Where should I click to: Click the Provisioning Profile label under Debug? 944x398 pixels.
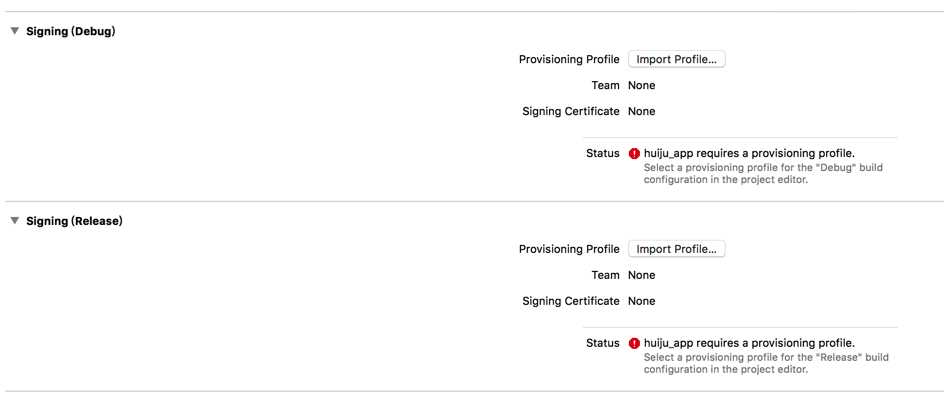click(569, 60)
